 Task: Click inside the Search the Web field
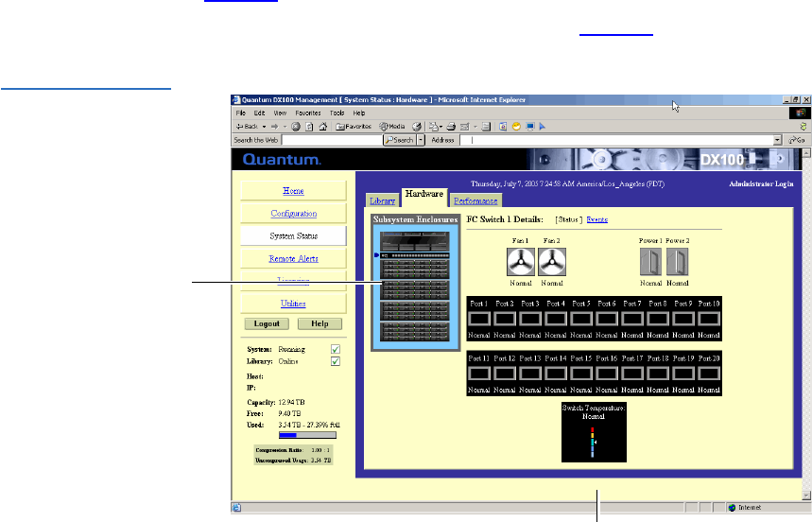pyautogui.click(x=332, y=140)
